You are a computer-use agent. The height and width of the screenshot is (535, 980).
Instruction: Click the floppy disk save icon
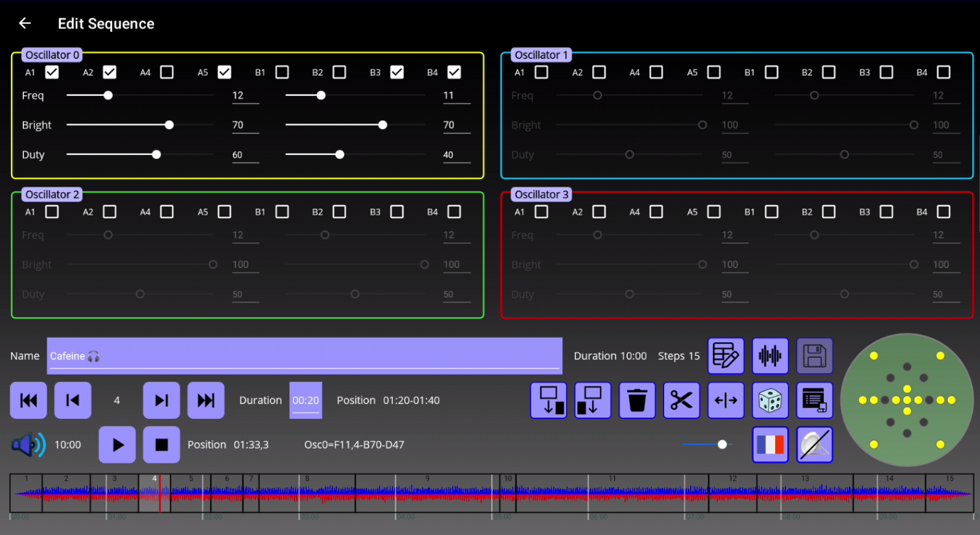tap(814, 356)
